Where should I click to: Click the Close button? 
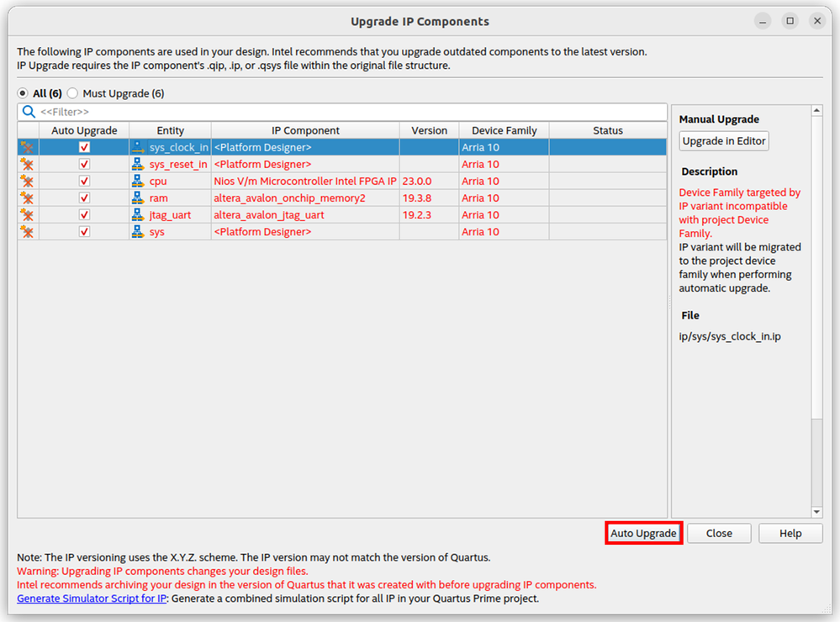719,533
